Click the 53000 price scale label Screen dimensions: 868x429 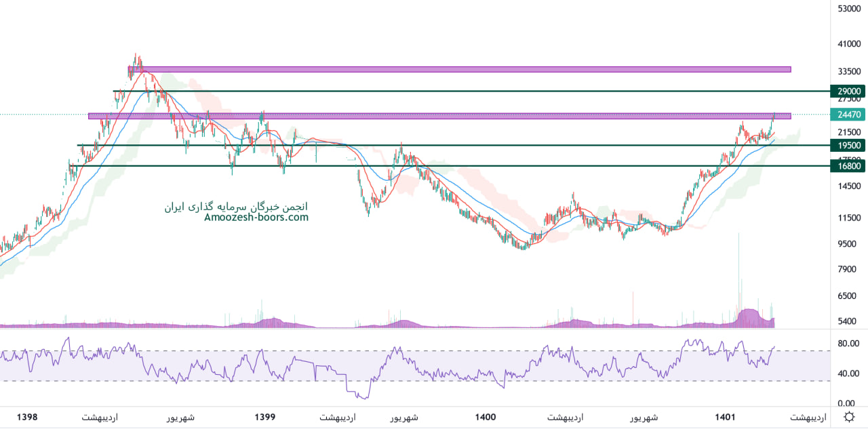click(x=848, y=9)
